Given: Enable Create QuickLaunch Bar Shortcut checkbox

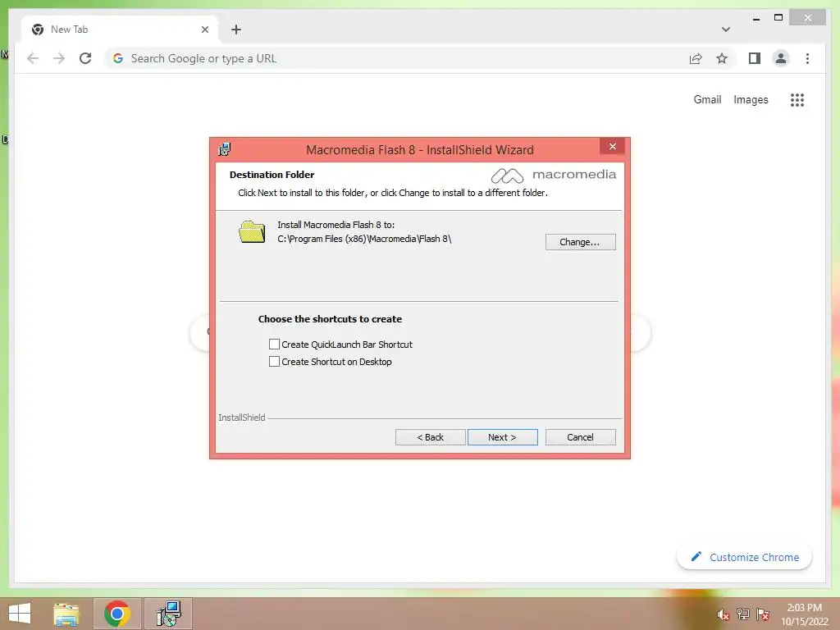Looking at the screenshot, I should [x=274, y=344].
